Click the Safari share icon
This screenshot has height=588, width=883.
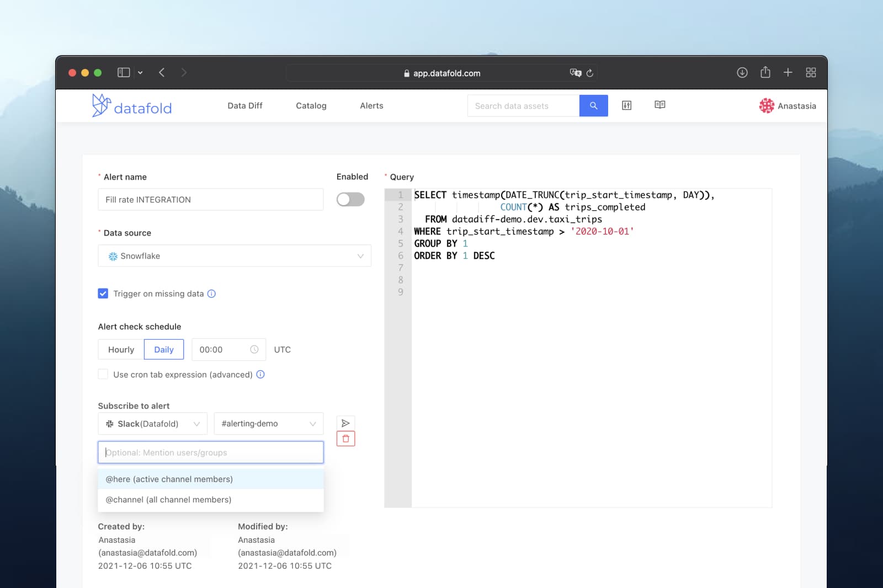pos(765,72)
